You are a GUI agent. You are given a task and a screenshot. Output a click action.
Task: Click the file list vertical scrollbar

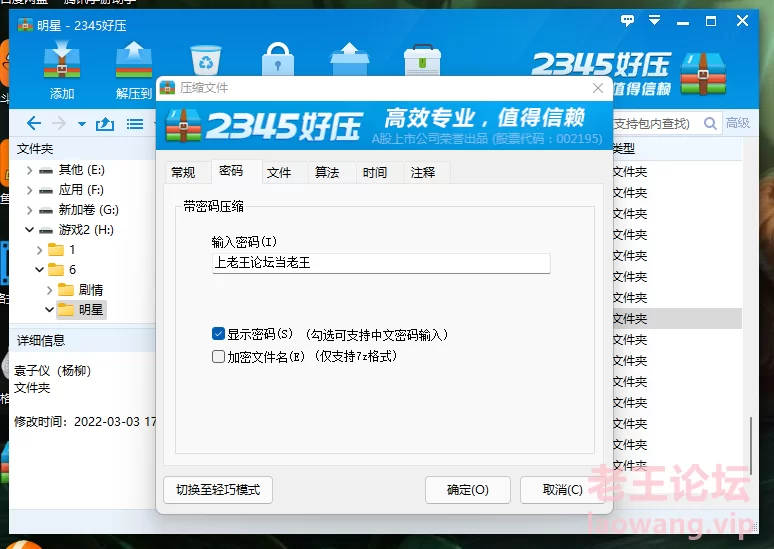click(x=751, y=444)
